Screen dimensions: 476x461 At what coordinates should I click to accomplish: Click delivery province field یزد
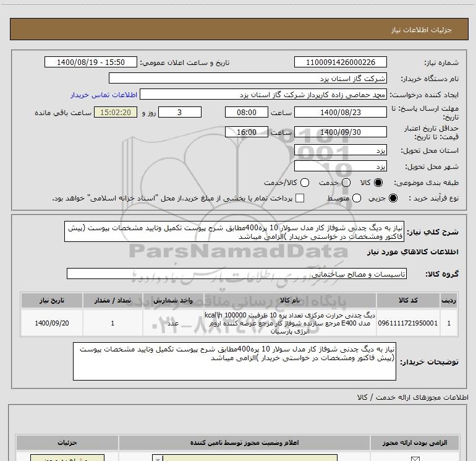pyautogui.click(x=340, y=150)
